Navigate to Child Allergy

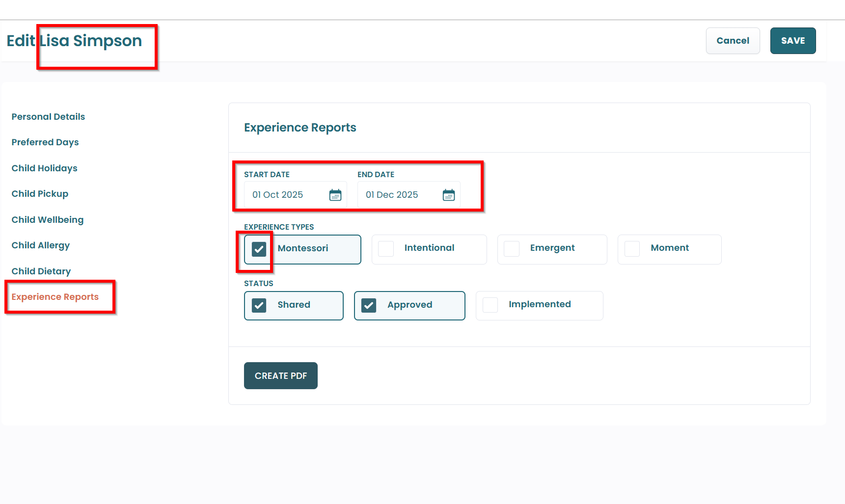pos(41,245)
